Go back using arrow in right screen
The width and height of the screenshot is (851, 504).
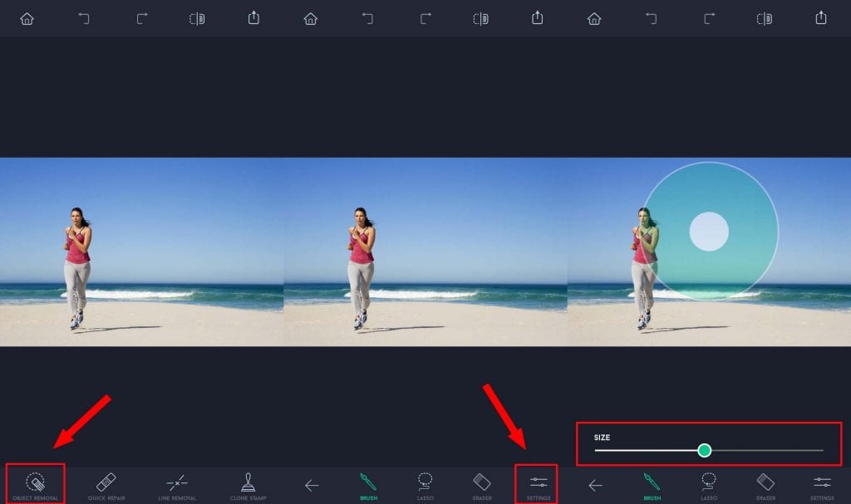click(x=595, y=485)
